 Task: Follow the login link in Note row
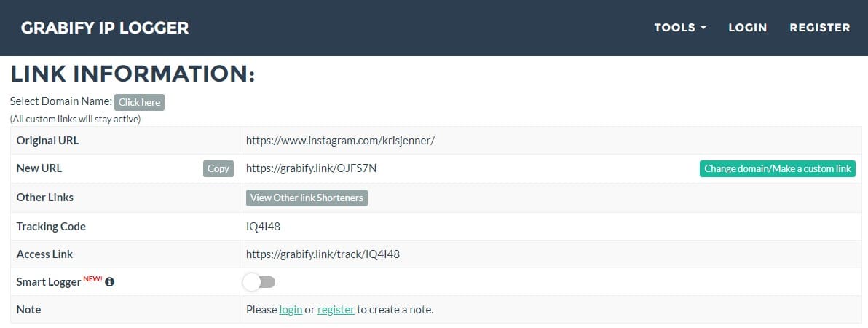pos(291,310)
